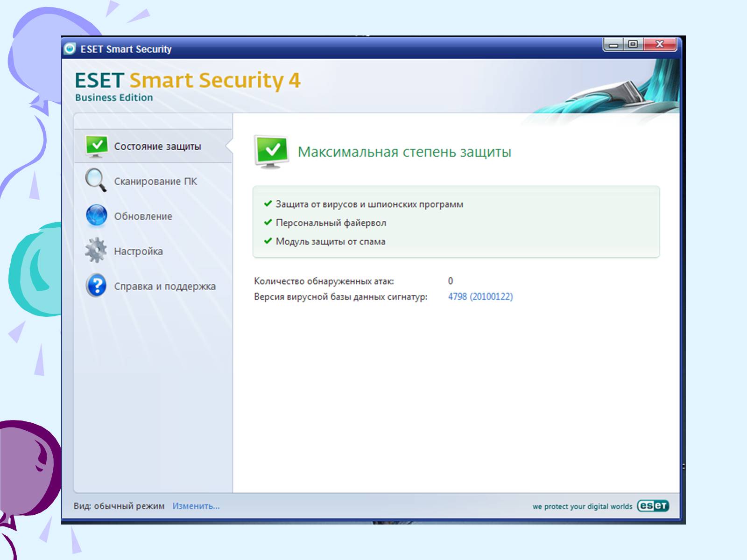Screen dimensions: 747x560
Task: Click the detected attacks count value 0
Action: point(451,281)
